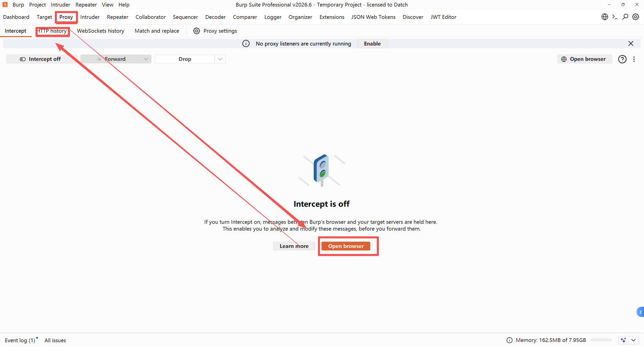
Task: Open the Match and replace sub-tab
Action: click(157, 31)
